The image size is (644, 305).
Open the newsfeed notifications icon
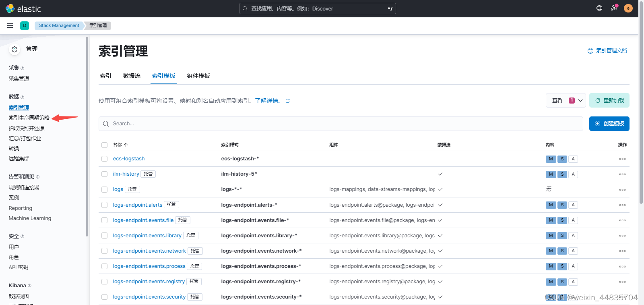(614, 8)
